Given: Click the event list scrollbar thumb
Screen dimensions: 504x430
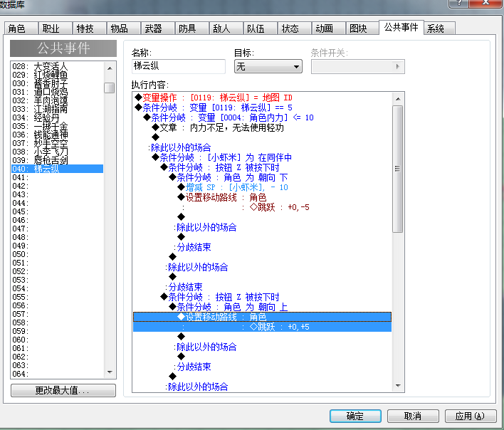Looking at the screenshot, I should (110, 88).
